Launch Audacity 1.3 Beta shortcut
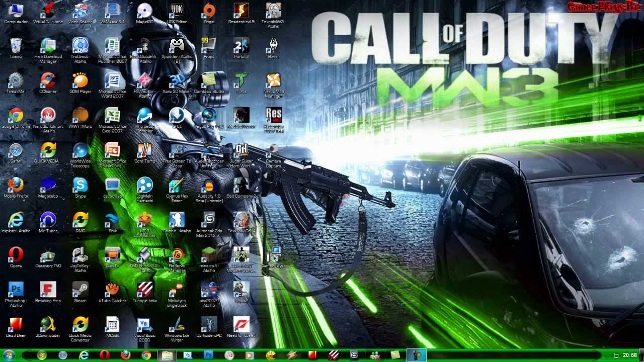 [209, 190]
